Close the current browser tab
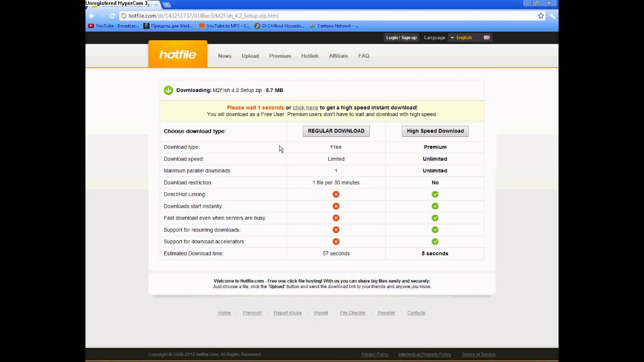 156,5
